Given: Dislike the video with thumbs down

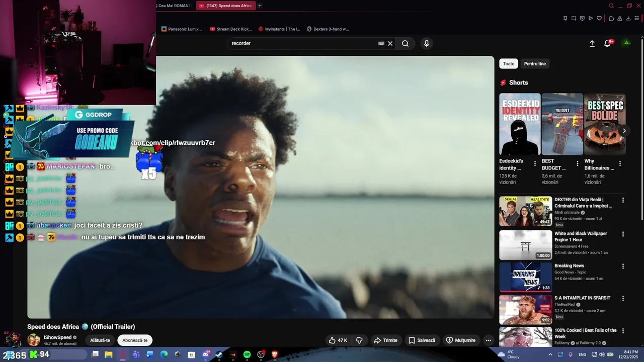Looking at the screenshot, I should coord(359,340).
